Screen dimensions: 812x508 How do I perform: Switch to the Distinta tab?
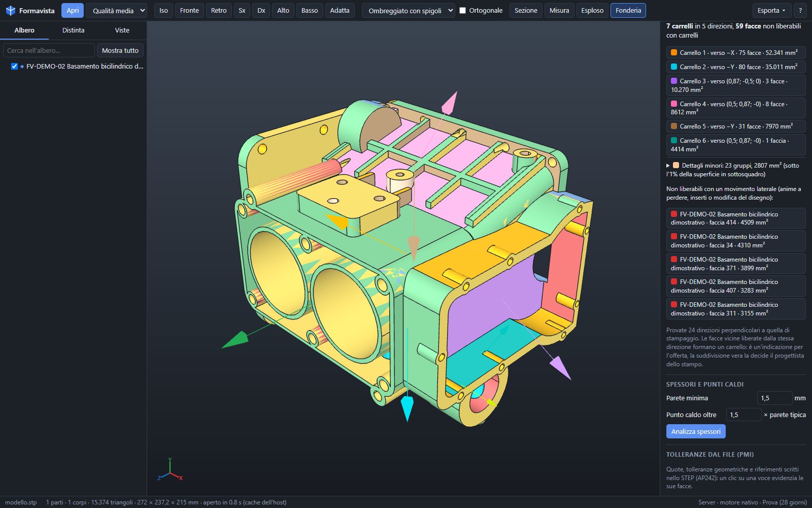(x=73, y=30)
